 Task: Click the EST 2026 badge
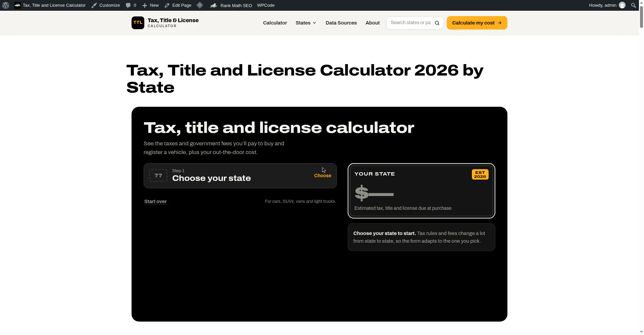point(480,175)
